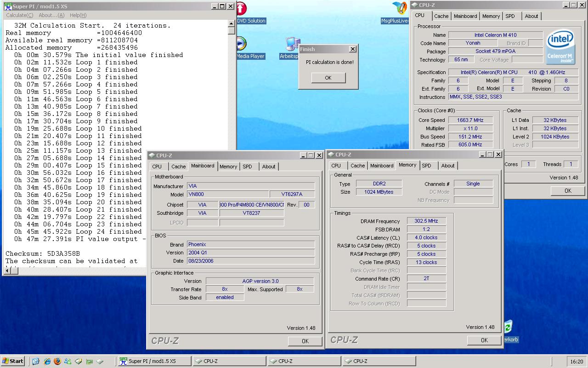588x368 pixels.
Task: Click OK in the Finish dialog
Action: coord(328,78)
